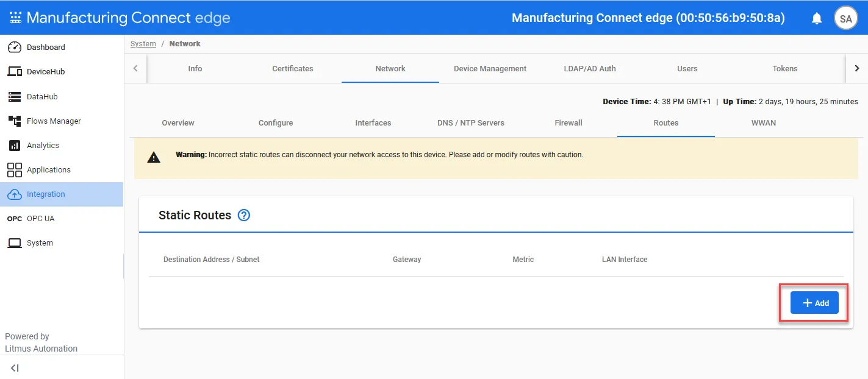
Task: Select the Network tab
Action: [390, 69]
